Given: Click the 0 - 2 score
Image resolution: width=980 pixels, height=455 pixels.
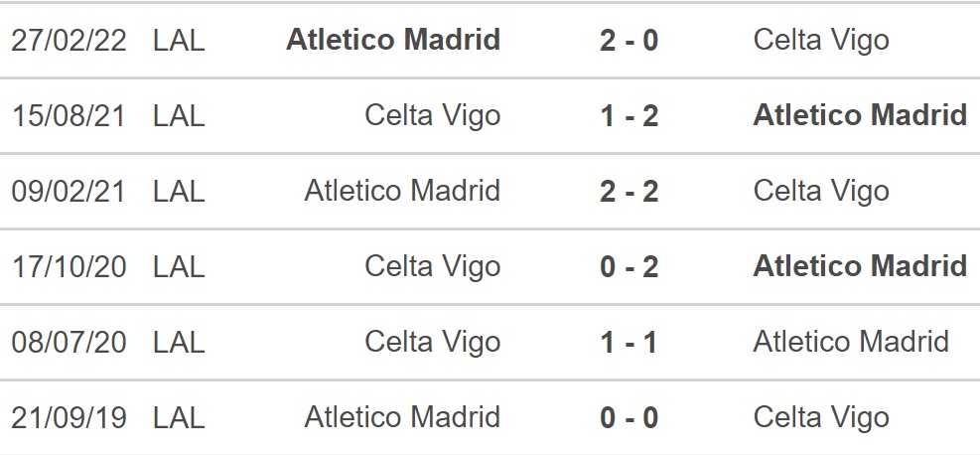Looking at the screenshot, I should (629, 267).
